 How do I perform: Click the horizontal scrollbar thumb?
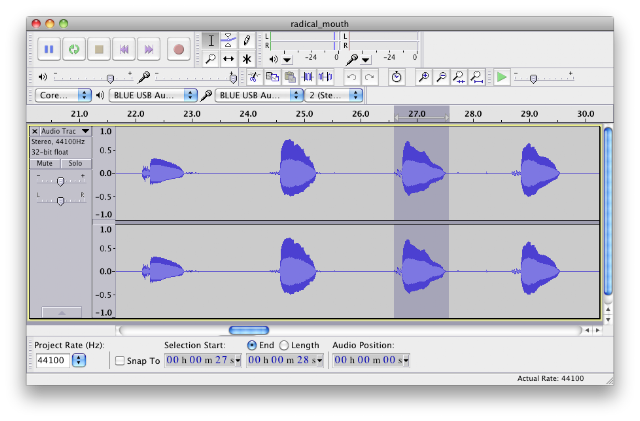[x=249, y=330]
